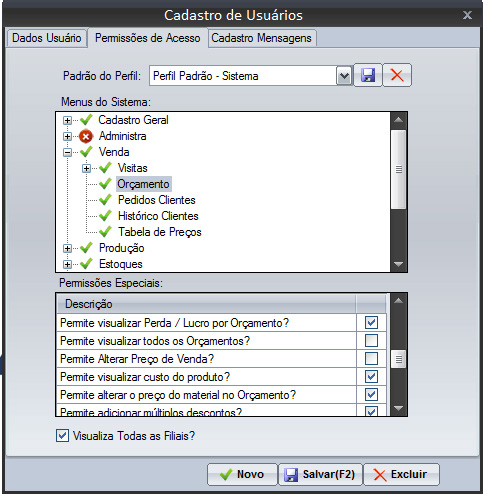
Task: Enable Permite visualizar todos os Orçamentos checkbox
Action: pyautogui.click(x=371, y=341)
